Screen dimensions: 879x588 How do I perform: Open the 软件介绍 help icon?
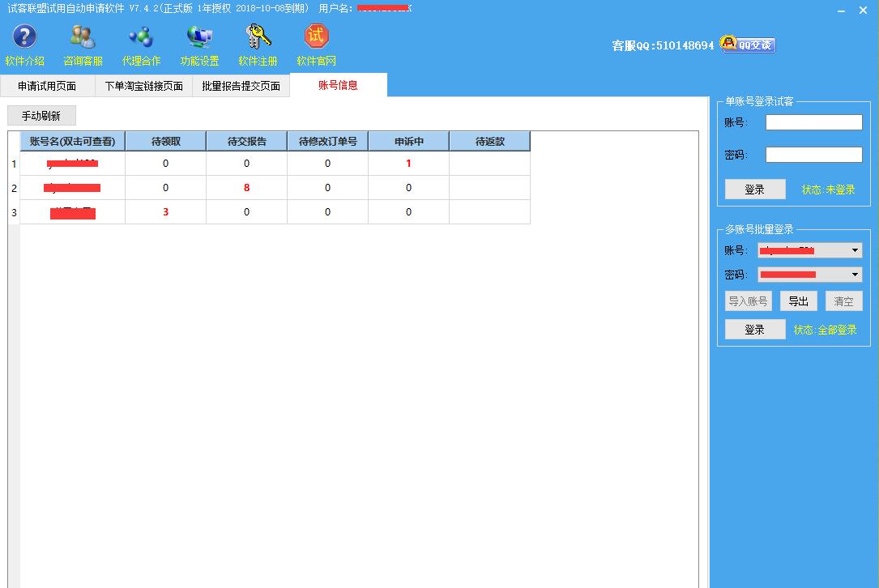[x=24, y=37]
